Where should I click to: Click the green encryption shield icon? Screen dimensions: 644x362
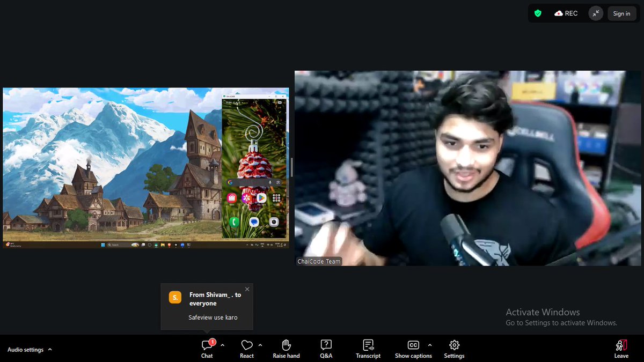click(x=538, y=13)
